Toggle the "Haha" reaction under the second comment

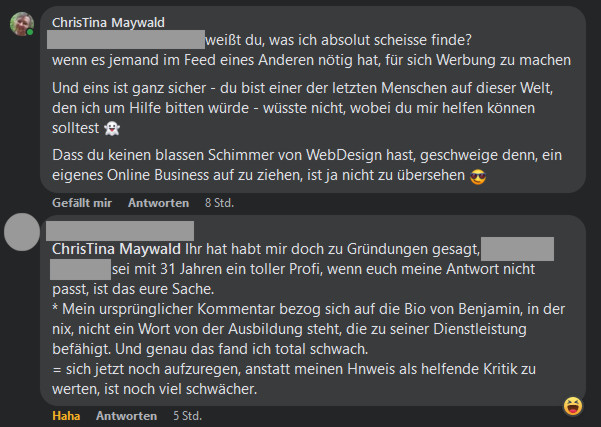65,415
